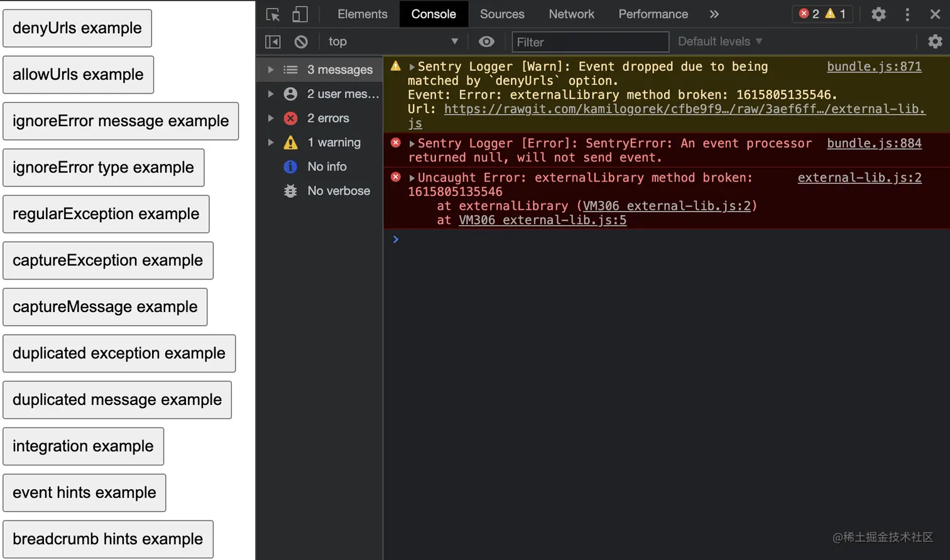Click error icon on Uncaught Error entry
This screenshot has height=560, width=950.
tap(396, 177)
